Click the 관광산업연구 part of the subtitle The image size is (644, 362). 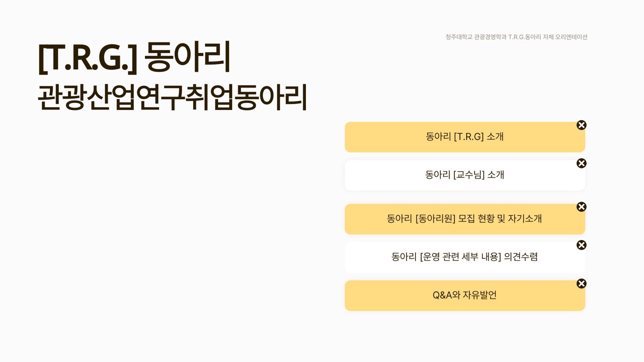tap(111, 97)
